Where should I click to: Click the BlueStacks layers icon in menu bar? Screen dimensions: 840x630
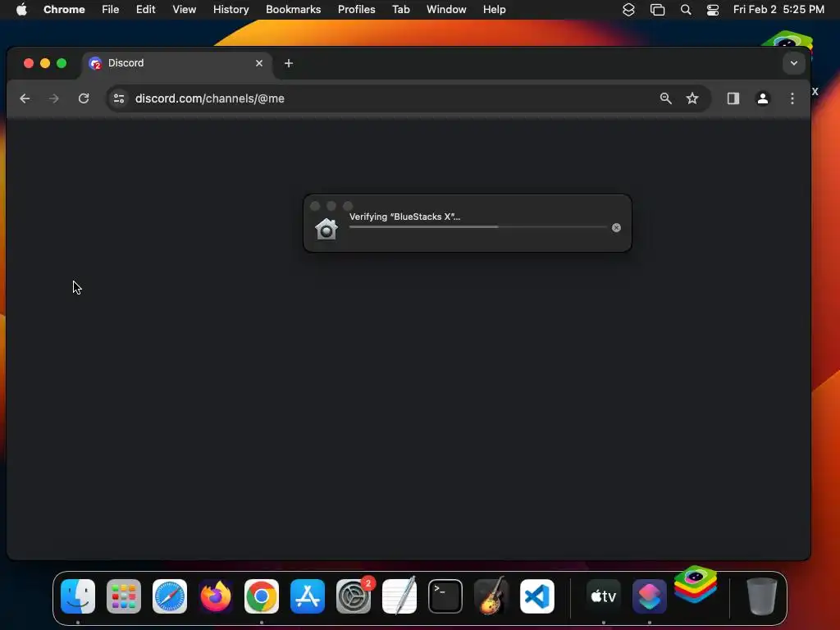[x=628, y=10]
